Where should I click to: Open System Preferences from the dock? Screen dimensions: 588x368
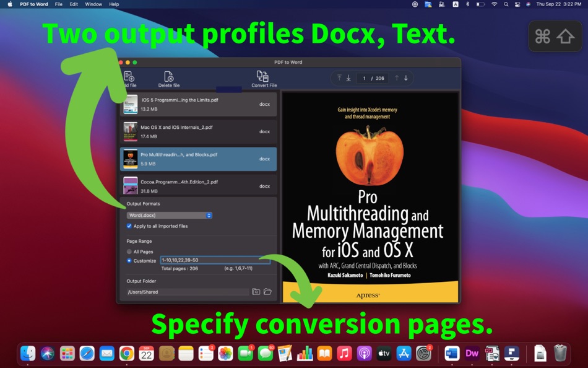pos(424,353)
